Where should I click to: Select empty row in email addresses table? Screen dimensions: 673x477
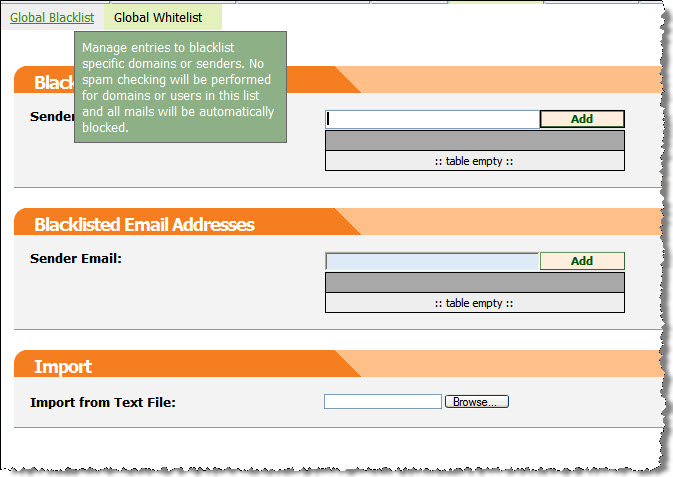(474, 303)
